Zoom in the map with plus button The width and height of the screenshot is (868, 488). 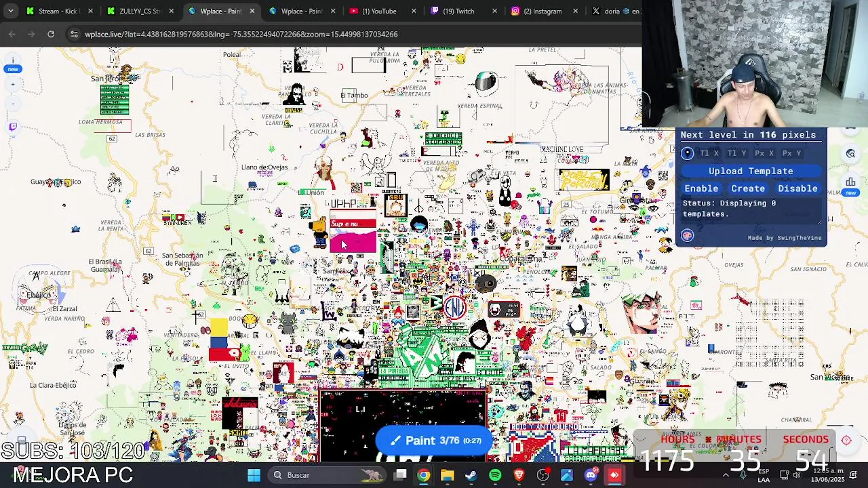(13, 85)
